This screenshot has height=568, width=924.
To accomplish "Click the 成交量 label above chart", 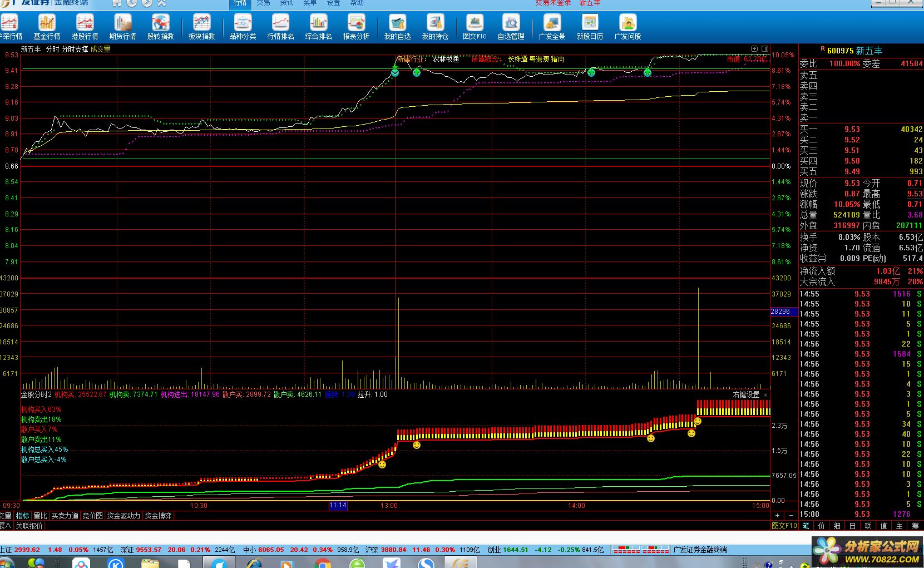I will coord(101,50).
